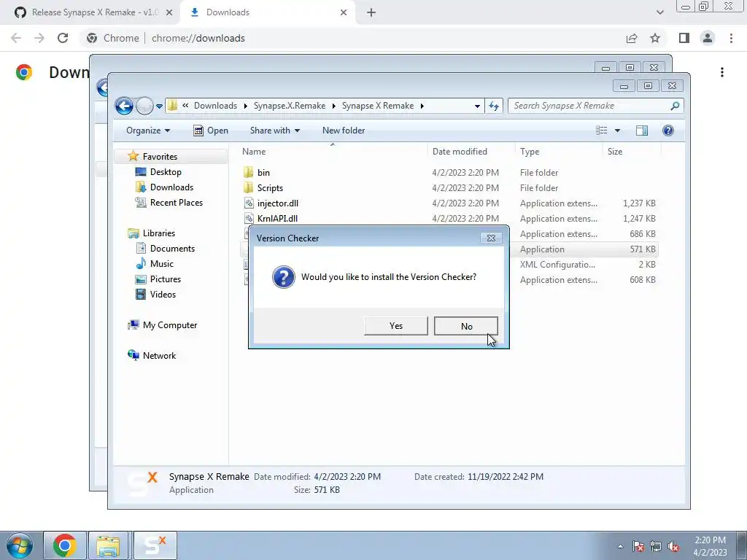Image resolution: width=747 pixels, height=560 pixels.
Task: Change the view using the view icon
Action: click(602, 131)
